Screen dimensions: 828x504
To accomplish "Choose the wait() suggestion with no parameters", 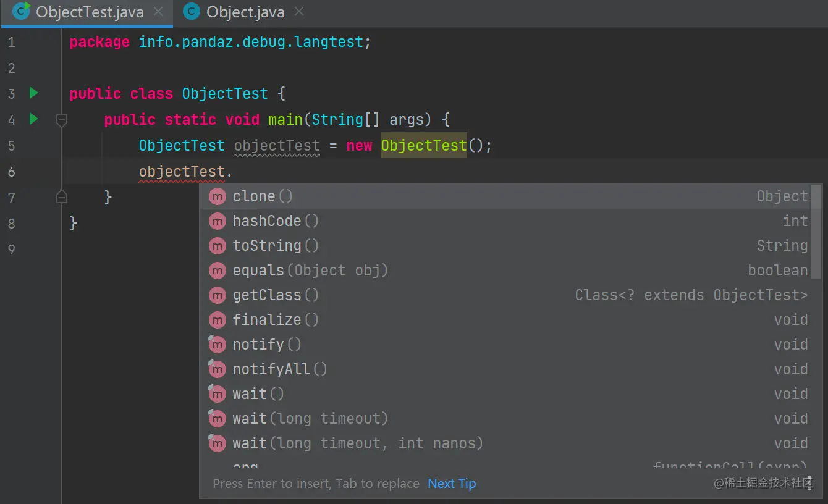I will (x=505, y=394).
